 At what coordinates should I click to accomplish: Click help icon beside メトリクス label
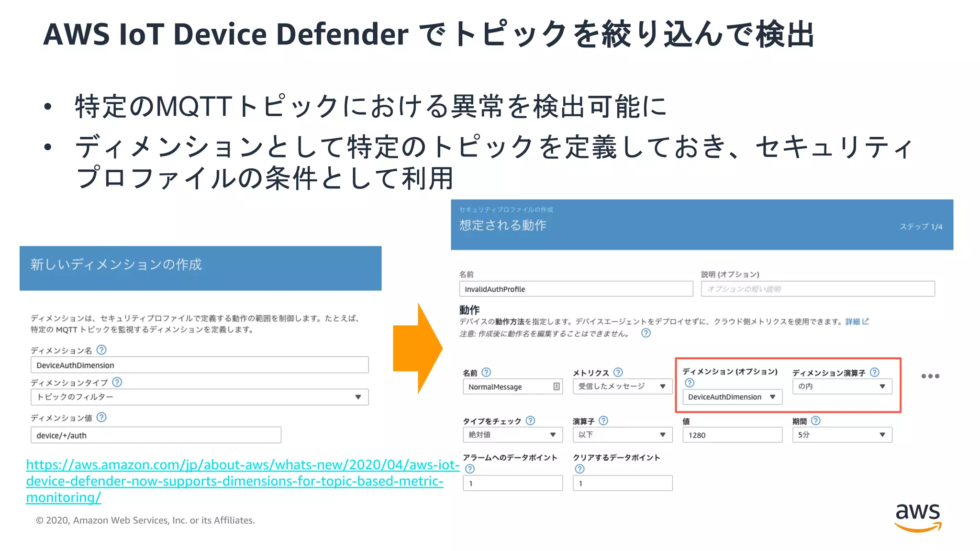(x=618, y=372)
